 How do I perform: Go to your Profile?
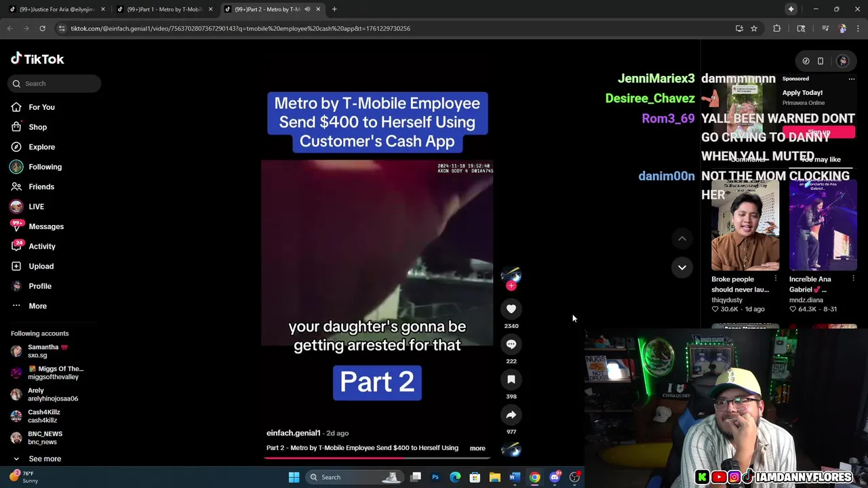click(x=40, y=286)
